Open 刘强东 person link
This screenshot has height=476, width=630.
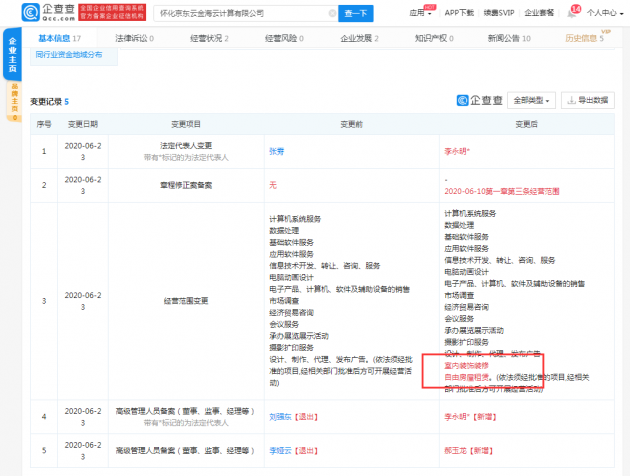(x=280, y=417)
